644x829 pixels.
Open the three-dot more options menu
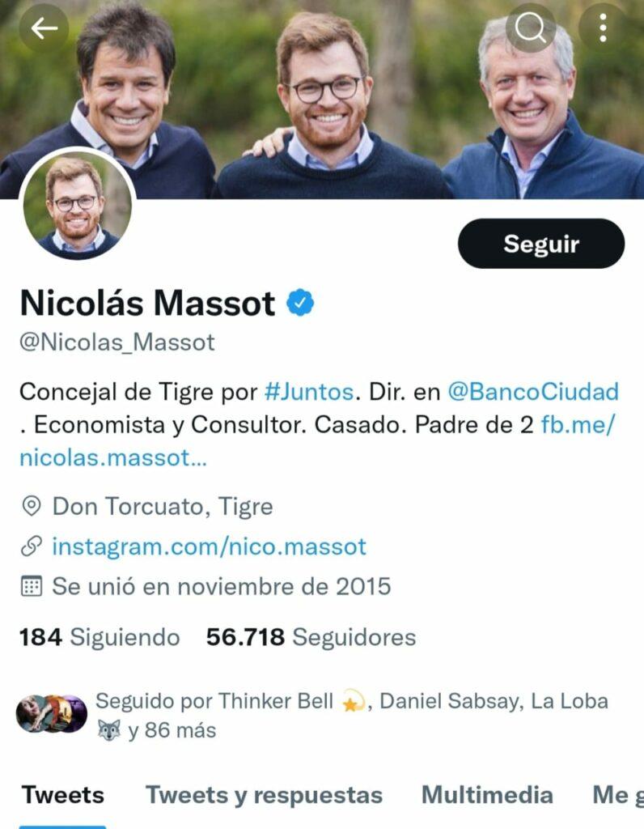point(603,28)
